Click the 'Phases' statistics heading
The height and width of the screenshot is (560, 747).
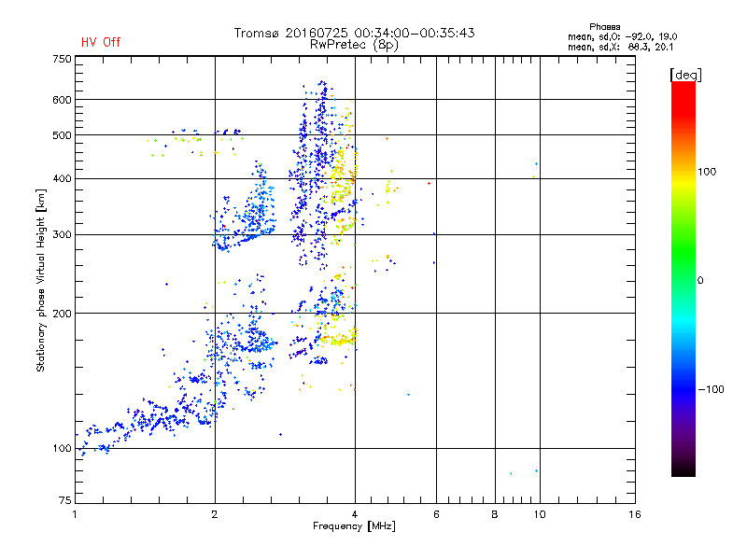(604, 27)
